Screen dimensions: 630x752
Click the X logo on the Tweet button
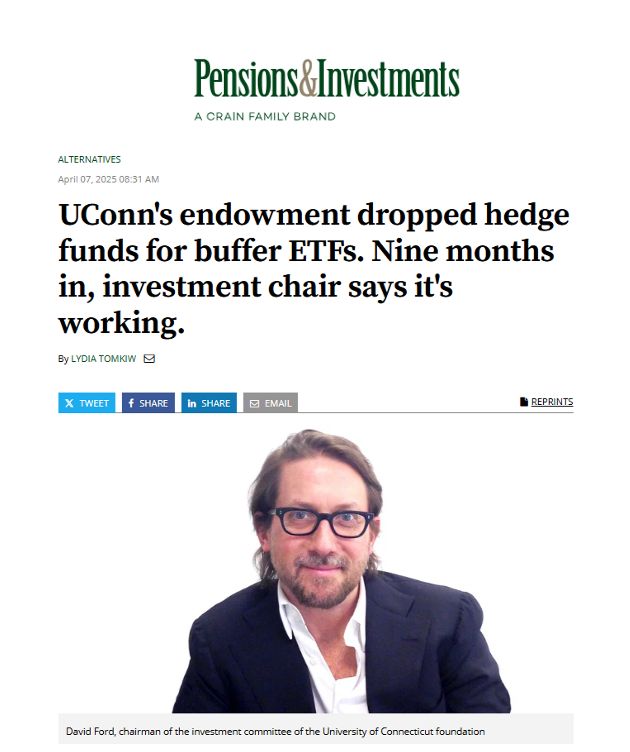70,403
